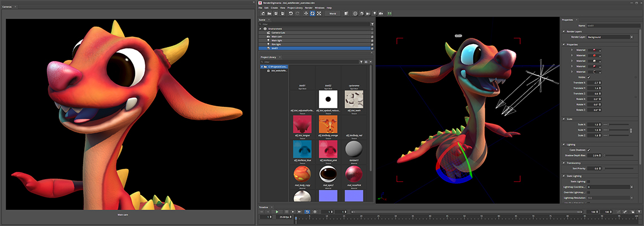Click the create camera icon in the toolbar
Viewport: 644px width, 226px height.
tap(381, 14)
